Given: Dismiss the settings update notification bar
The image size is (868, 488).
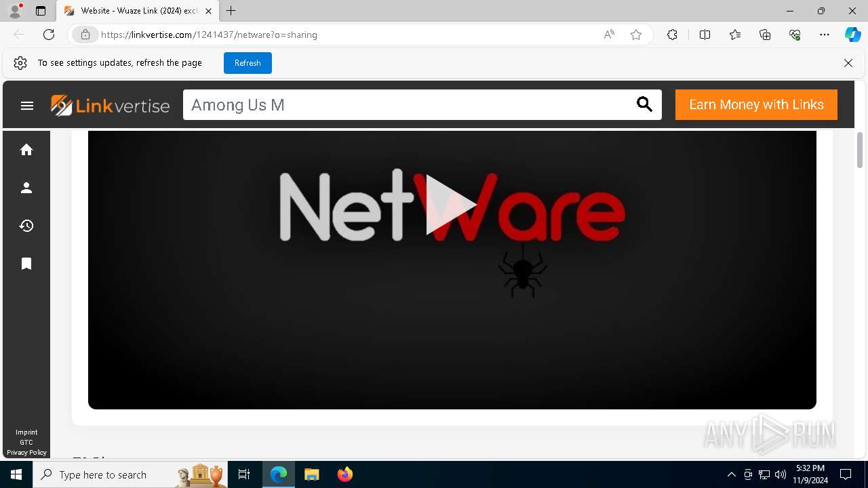Looking at the screenshot, I should [x=848, y=63].
